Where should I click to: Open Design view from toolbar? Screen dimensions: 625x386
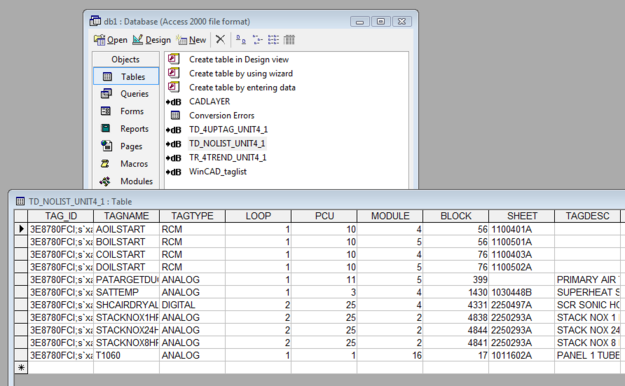[151, 40]
